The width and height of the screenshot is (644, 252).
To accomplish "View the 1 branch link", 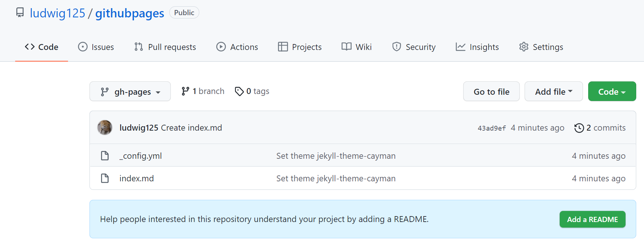I will [203, 91].
